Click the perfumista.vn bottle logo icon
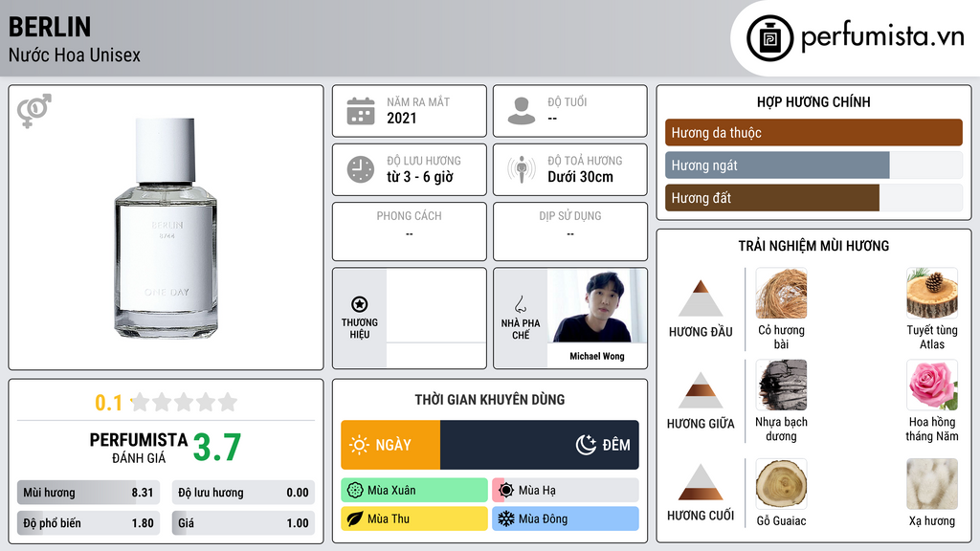This screenshot has height=551, width=980. (x=770, y=38)
